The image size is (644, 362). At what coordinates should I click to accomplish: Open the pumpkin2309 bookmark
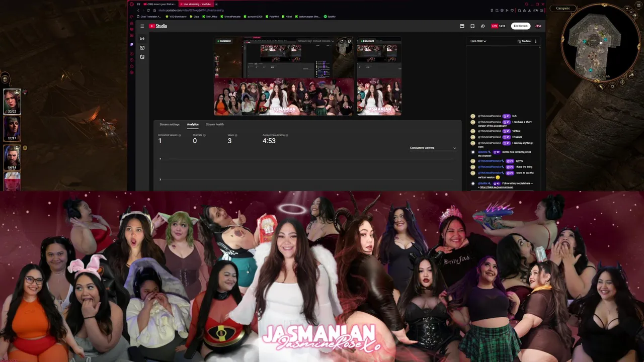click(253, 17)
